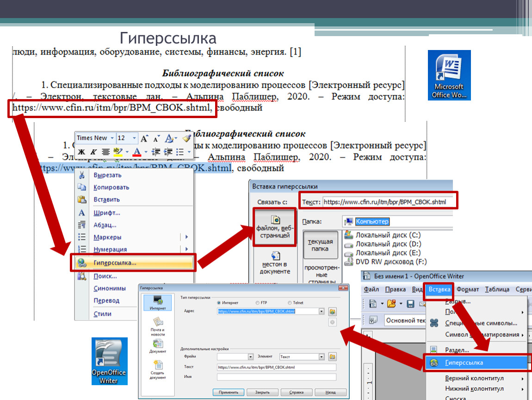Open the Microsoft Office Word desktop shortcut
532x400 pixels.
449,74
